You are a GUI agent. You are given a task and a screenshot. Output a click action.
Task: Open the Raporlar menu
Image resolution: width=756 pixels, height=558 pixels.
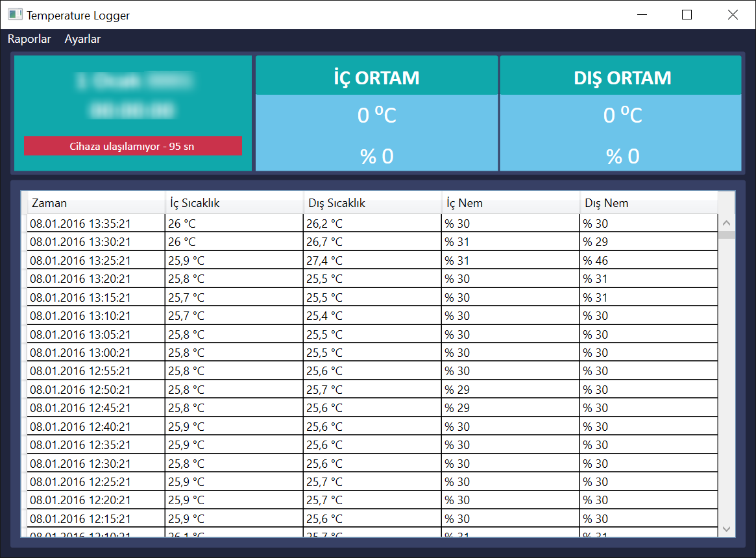click(29, 39)
